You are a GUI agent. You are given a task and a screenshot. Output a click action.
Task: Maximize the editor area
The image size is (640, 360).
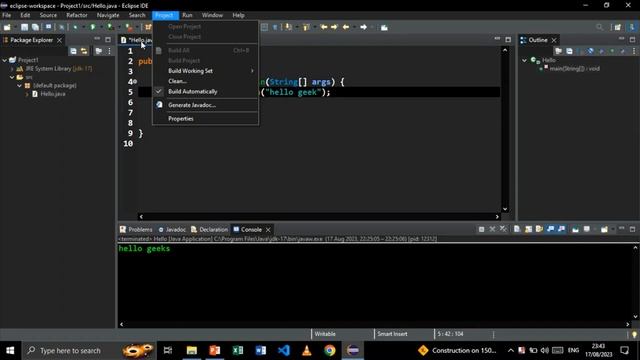point(508,40)
